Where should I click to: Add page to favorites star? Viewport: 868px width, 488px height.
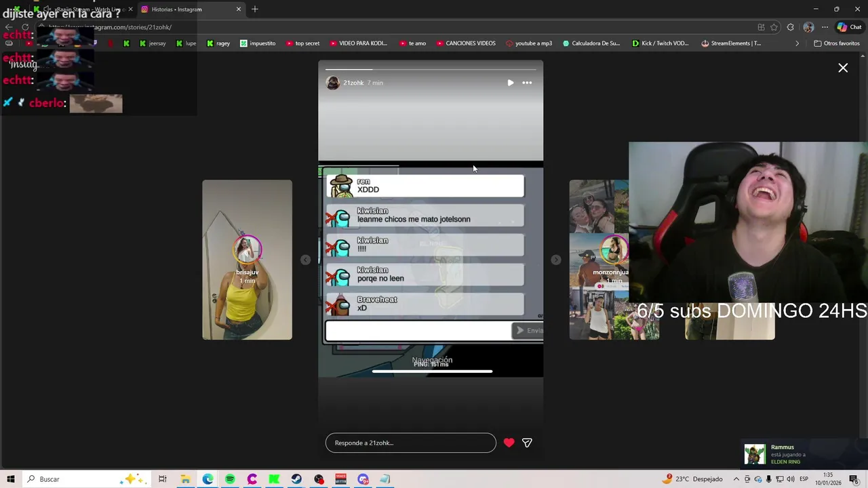(774, 27)
